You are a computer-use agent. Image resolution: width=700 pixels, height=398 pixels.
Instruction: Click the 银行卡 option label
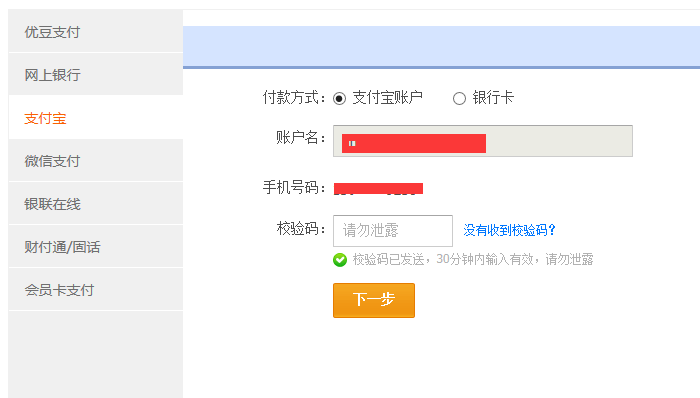pyautogui.click(x=493, y=98)
